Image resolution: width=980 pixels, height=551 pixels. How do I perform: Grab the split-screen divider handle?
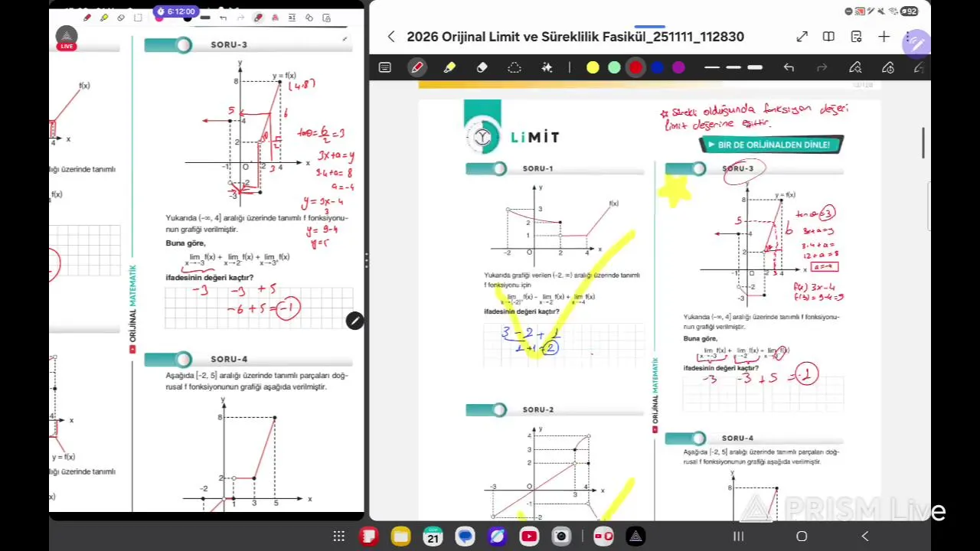point(366,261)
